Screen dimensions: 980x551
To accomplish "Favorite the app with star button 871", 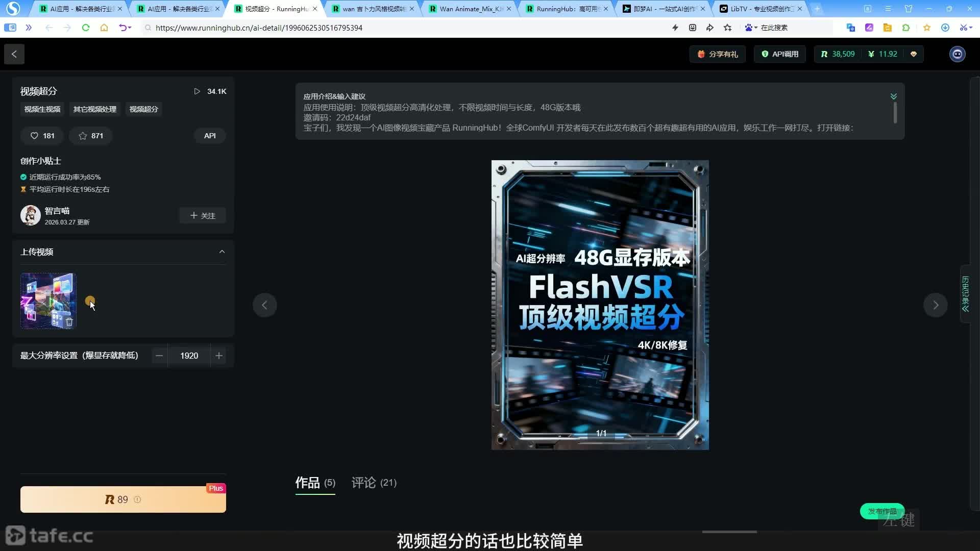I will [91, 136].
